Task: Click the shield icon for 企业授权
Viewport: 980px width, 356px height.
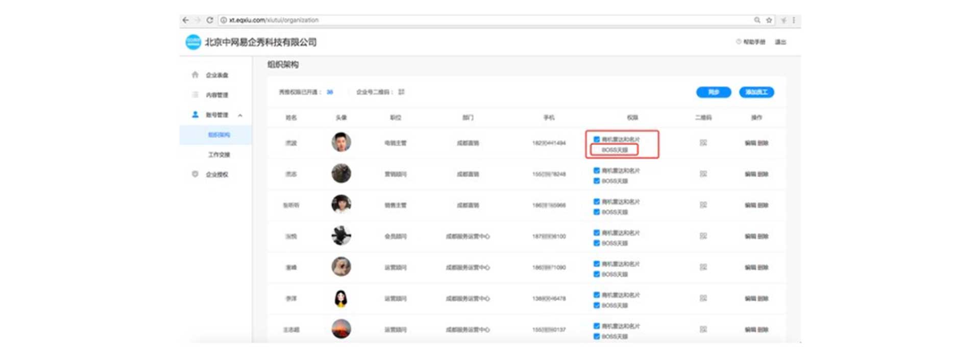Action: pos(195,174)
